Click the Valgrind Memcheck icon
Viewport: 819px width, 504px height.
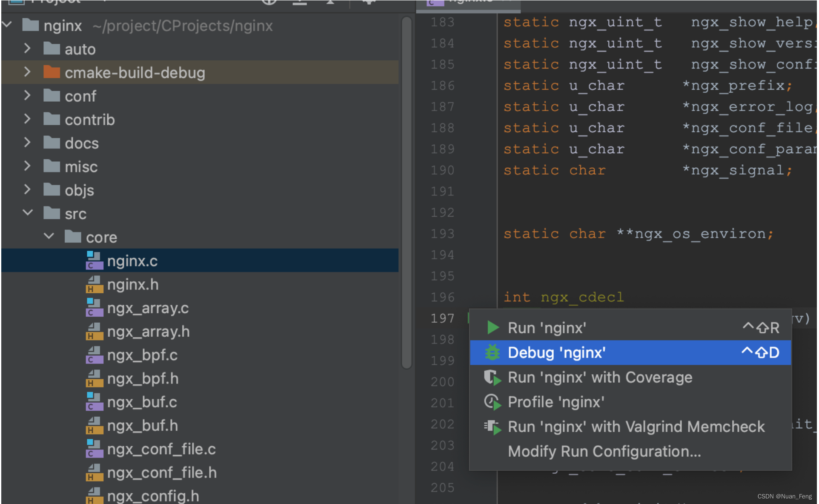pos(493,427)
